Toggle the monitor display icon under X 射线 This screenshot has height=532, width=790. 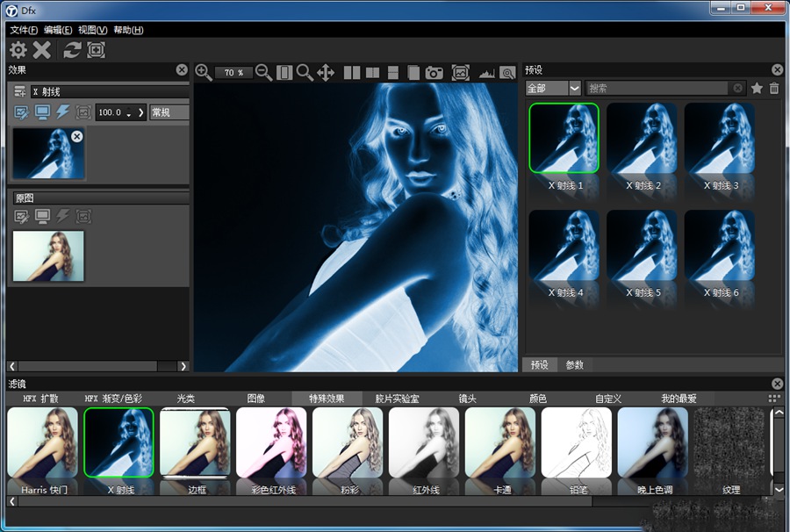(x=43, y=112)
